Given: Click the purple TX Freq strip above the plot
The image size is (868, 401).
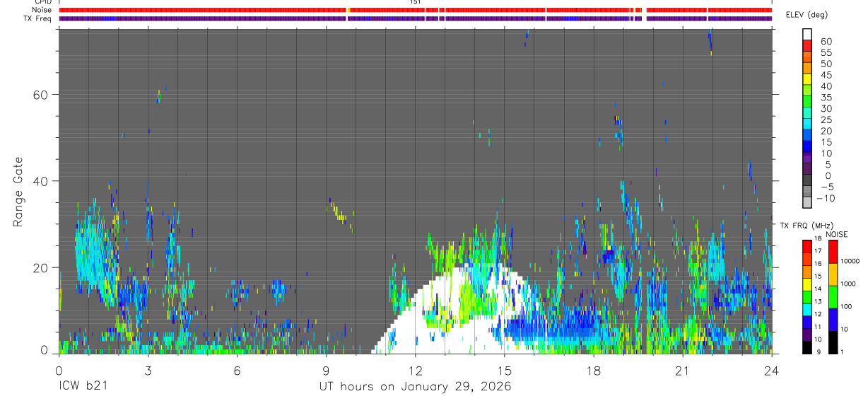Looking at the screenshot, I should pos(415,18).
